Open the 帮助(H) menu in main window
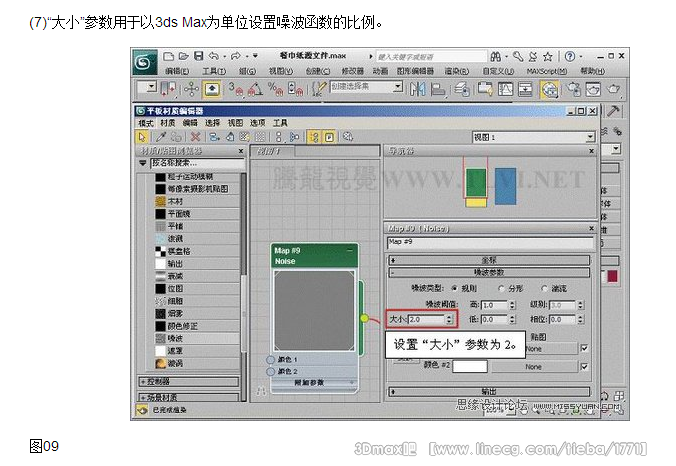This screenshot has width=676, height=466. click(x=592, y=71)
